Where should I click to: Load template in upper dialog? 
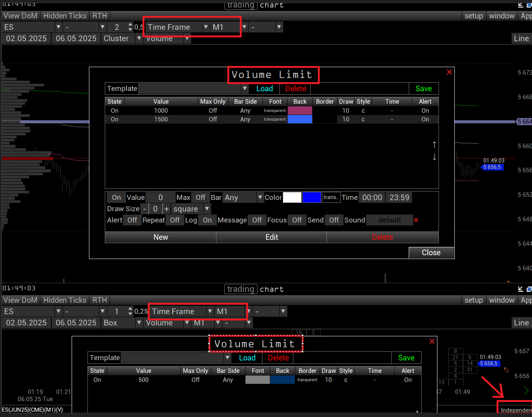(x=264, y=89)
